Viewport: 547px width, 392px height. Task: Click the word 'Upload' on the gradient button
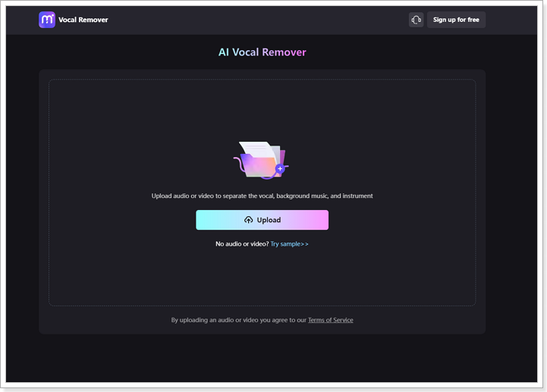point(269,220)
